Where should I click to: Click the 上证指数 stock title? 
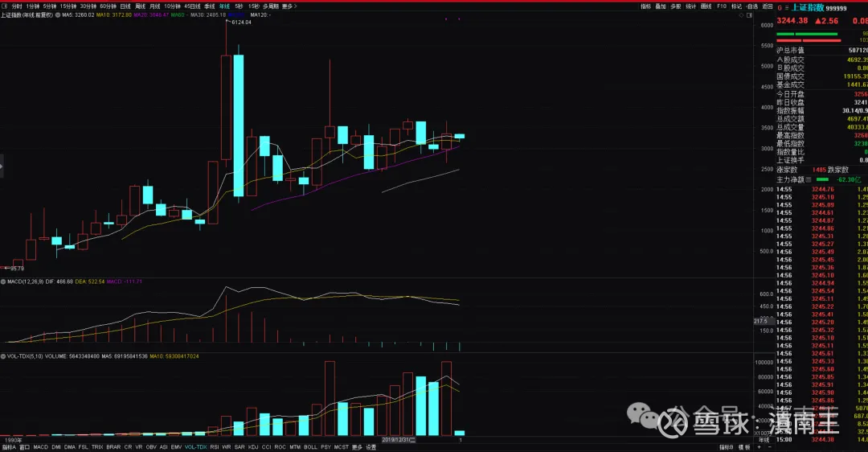pyautogui.click(x=808, y=8)
